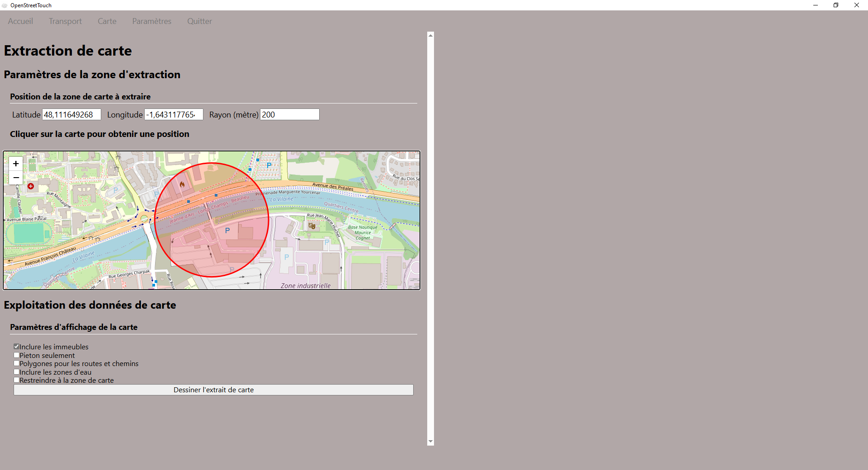Close the OpenStreetTouch window

tap(857, 5)
